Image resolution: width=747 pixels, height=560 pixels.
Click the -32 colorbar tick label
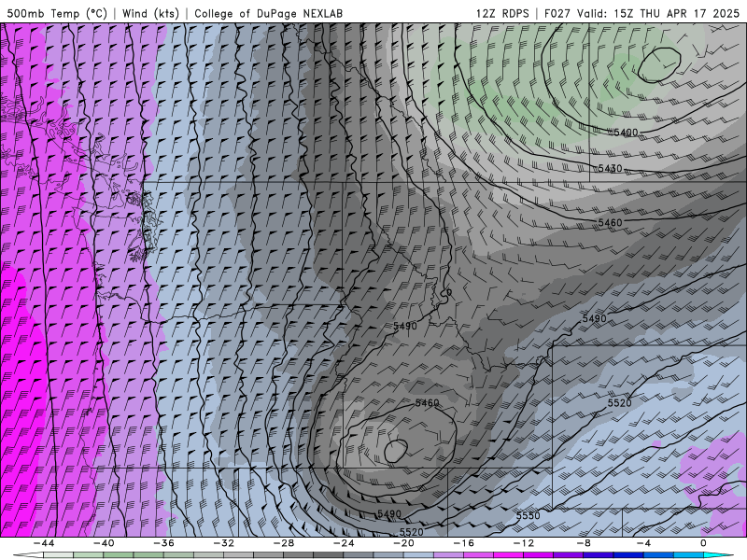(223, 543)
